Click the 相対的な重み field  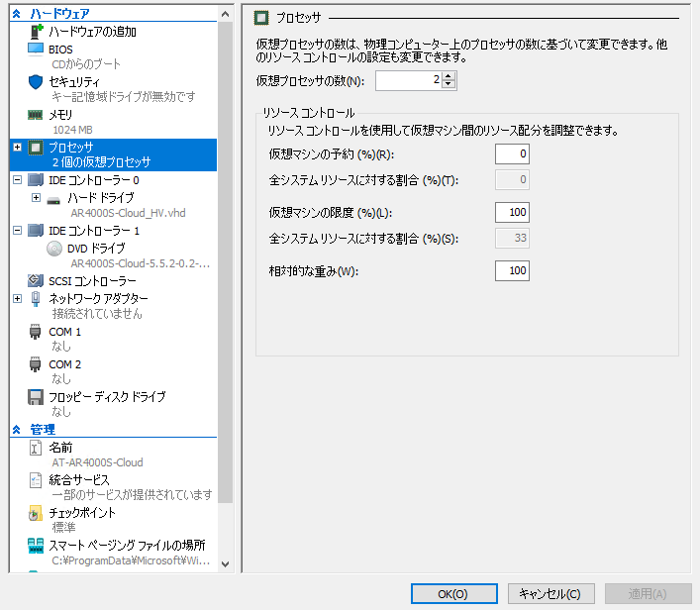click(x=512, y=270)
